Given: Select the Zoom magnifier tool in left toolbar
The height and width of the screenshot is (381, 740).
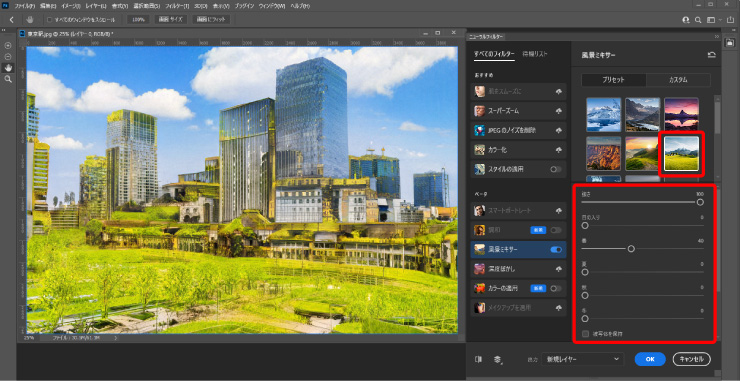Looking at the screenshot, I should tap(8, 79).
